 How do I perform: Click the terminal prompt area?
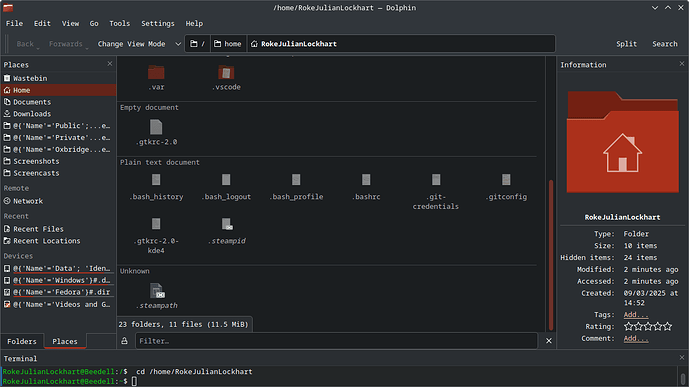point(338,376)
